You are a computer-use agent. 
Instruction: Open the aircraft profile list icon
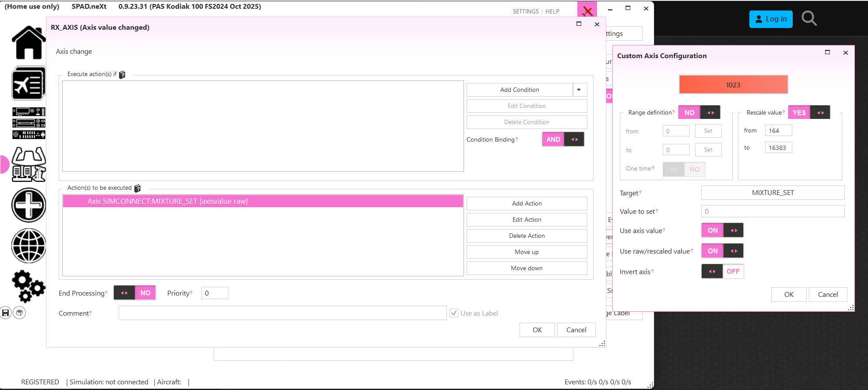pos(29,84)
